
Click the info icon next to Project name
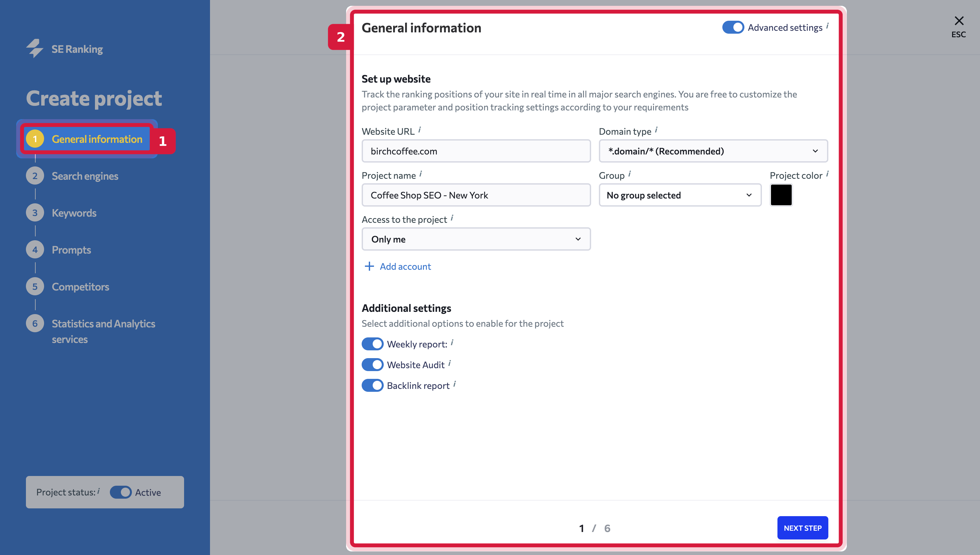tap(421, 174)
